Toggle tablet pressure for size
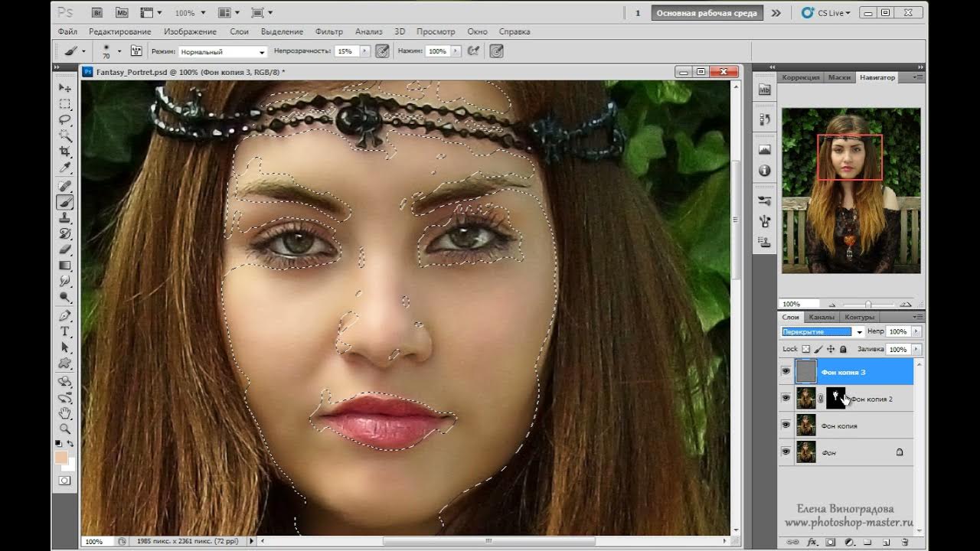The height and width of the screenshot is (551, 980). click(x=496, y=51)
